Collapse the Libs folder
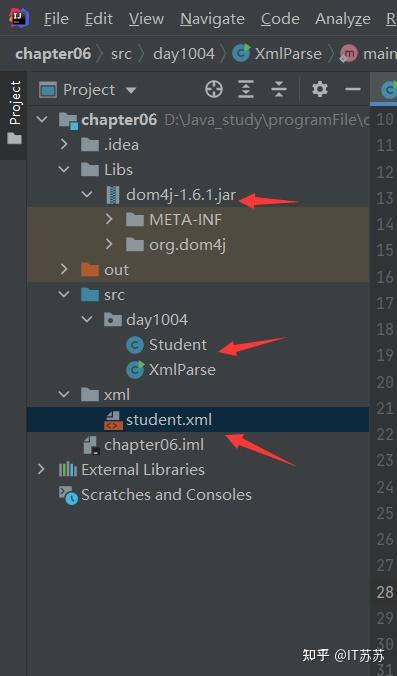Image resolution: width=397 pixels, height=676 pixels. [64, 169]
